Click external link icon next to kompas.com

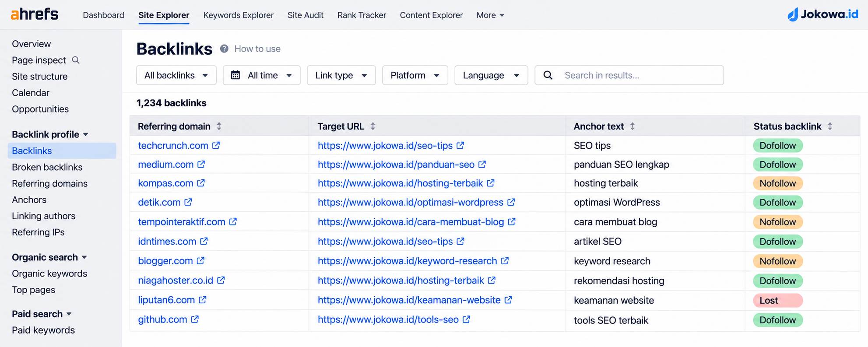tap(201, 183)
